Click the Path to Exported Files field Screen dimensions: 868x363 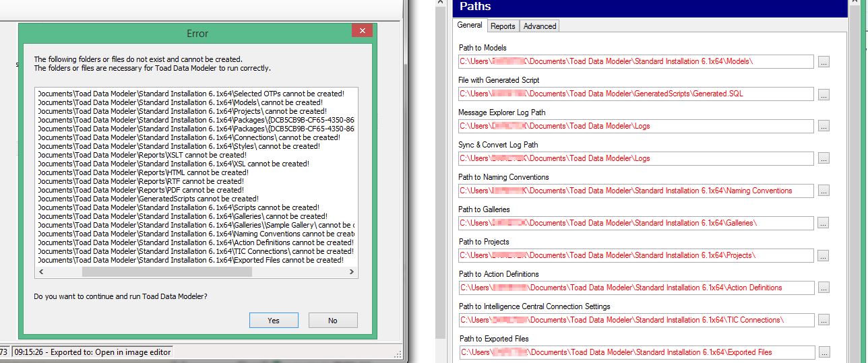[x=635, y=352]
